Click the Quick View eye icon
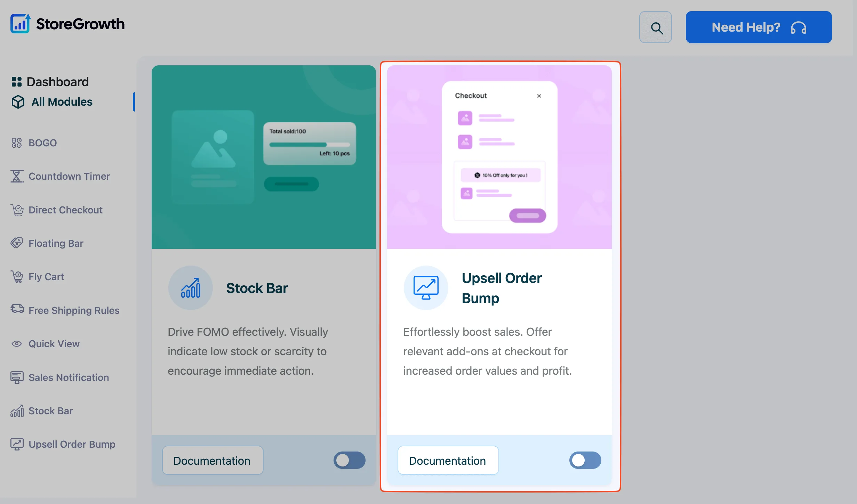Screen dimensions: 857x504 17,344
